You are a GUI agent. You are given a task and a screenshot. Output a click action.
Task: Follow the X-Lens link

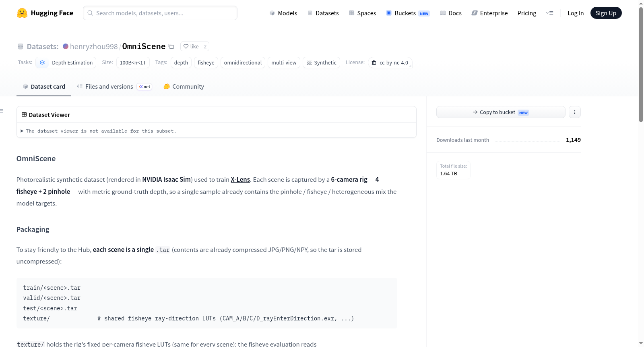(240, 179)
